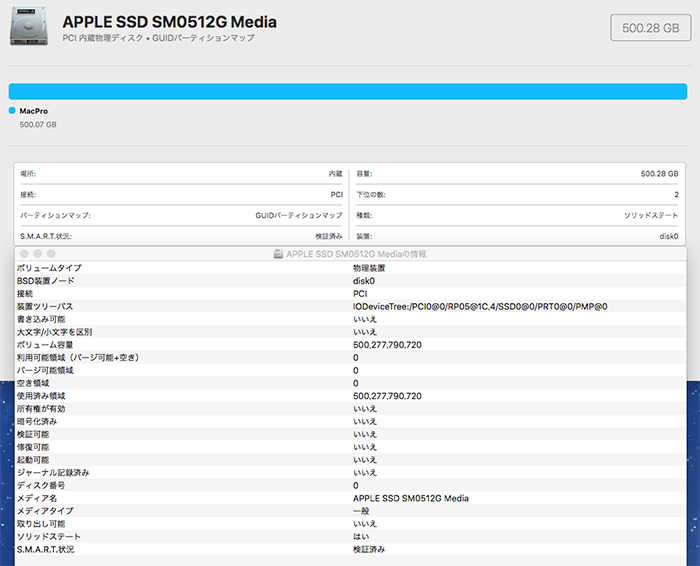Click the 'パーティションマップ:' label

(x=55, y=215)
